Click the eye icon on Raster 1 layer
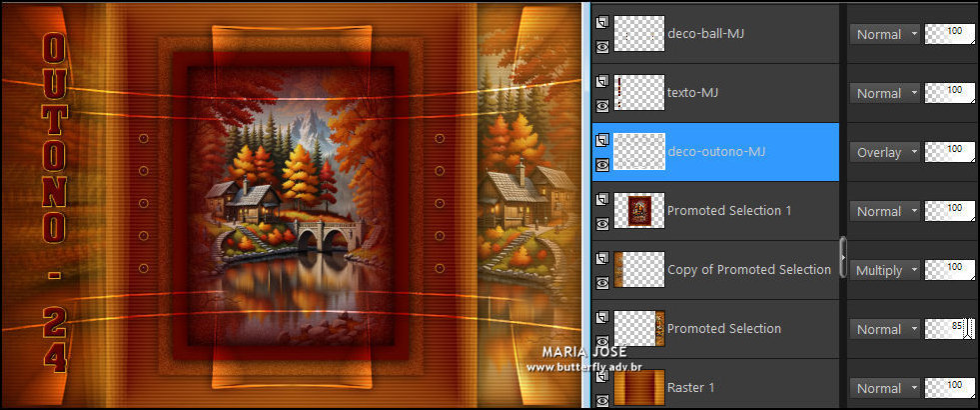 coord(602,399)
